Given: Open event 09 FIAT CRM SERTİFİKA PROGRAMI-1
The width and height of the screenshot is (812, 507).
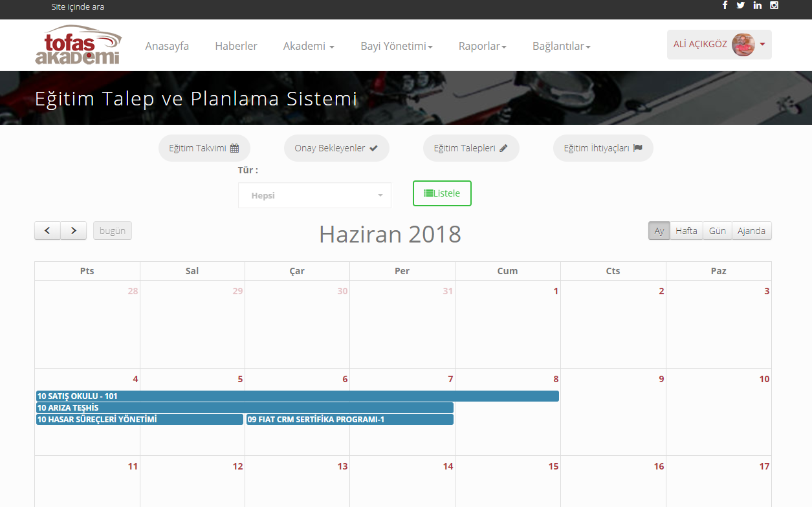Looking at the screenshot, I should coord(350,419).
